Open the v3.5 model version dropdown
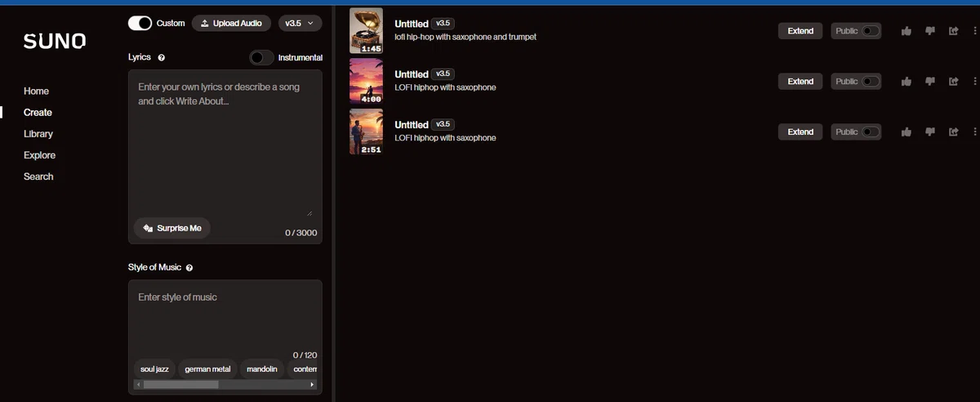The height and width of the screenshot is (402, 980). click(300, 23)
